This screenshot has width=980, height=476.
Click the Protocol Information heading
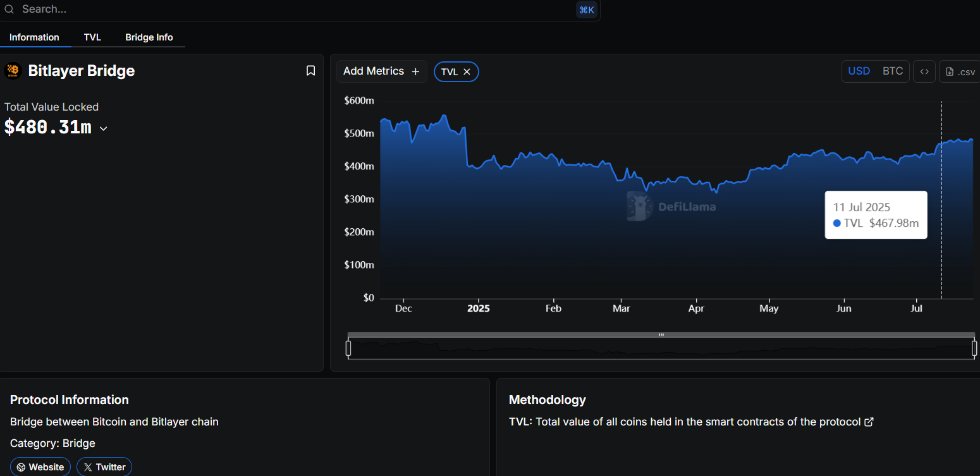point(70,400)
